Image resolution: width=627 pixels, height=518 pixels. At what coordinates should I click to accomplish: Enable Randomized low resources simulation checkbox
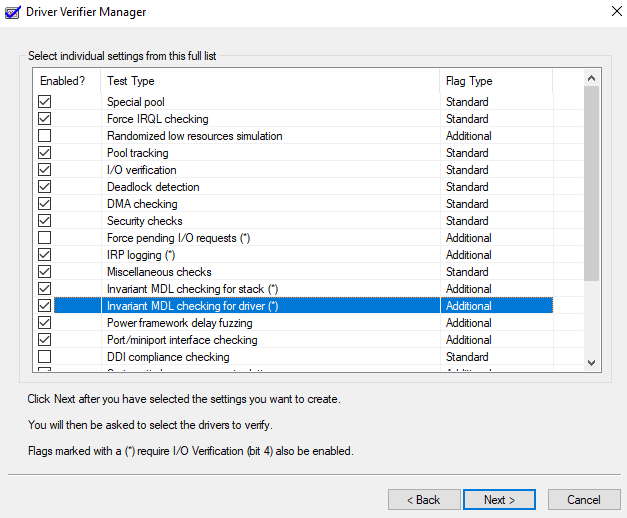point(45,136)
